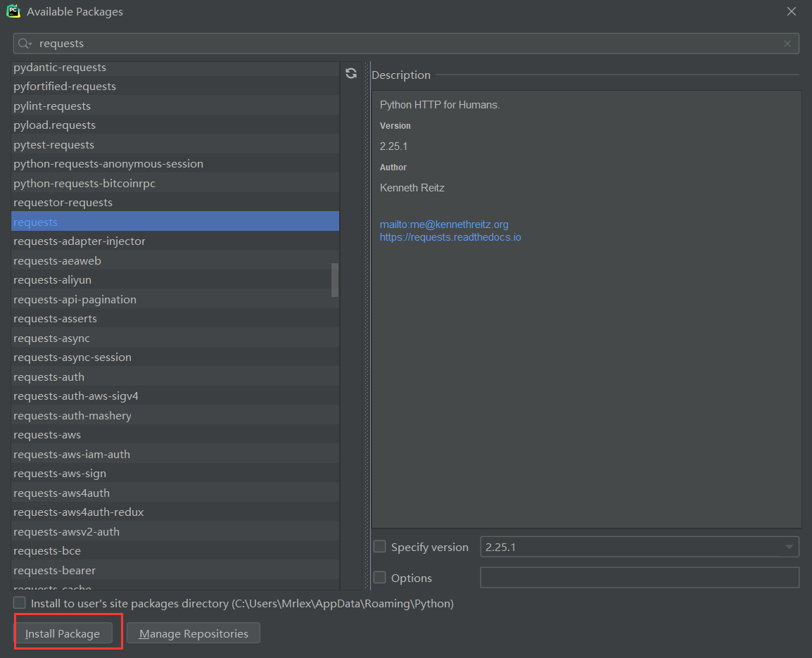Select requests-api-pagination package
Screen dimensions: 812x658
[x=175, y=300]
